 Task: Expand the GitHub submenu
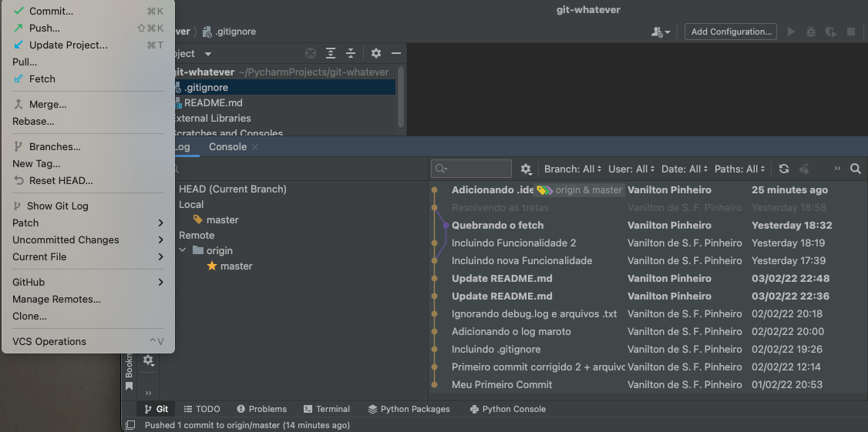(x=88, y=282)
